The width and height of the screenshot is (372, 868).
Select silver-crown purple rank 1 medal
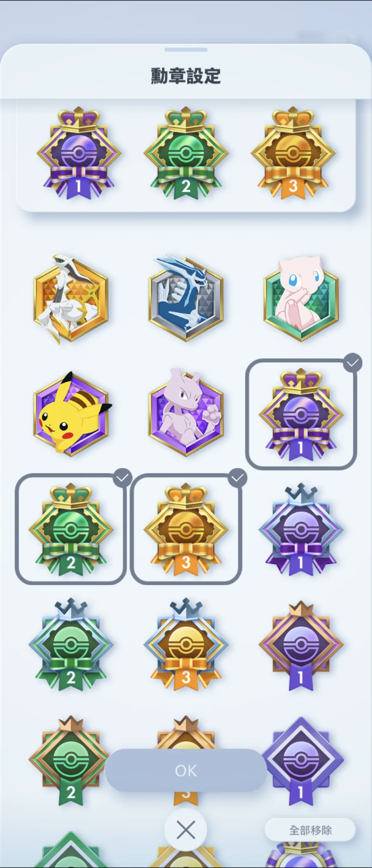point(301,529)
